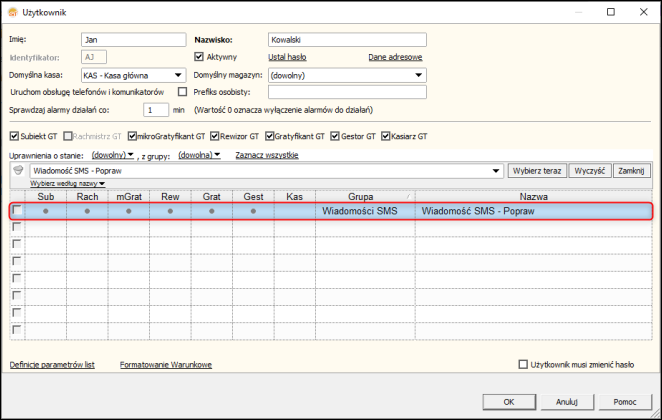
Task: Click the Sub permission dot in SMS row
Action: click(x=46, y=211)
